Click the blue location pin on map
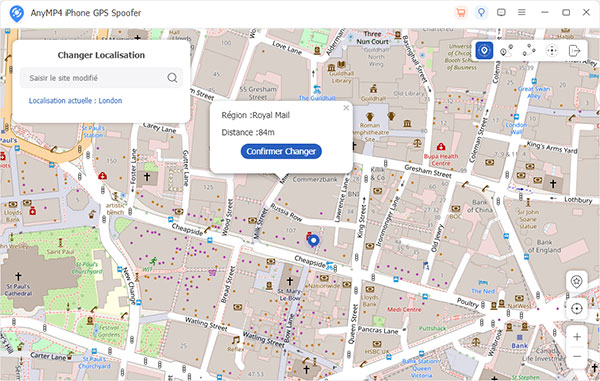The image size is (600, 381). 314,241
